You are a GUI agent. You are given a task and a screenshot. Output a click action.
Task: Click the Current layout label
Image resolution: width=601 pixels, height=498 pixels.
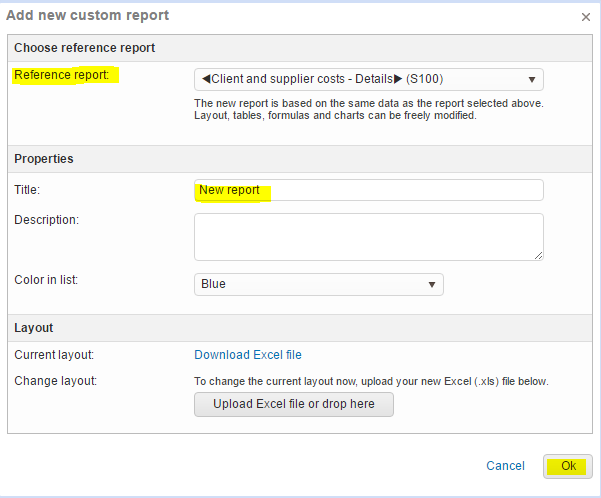coord(55,355)
